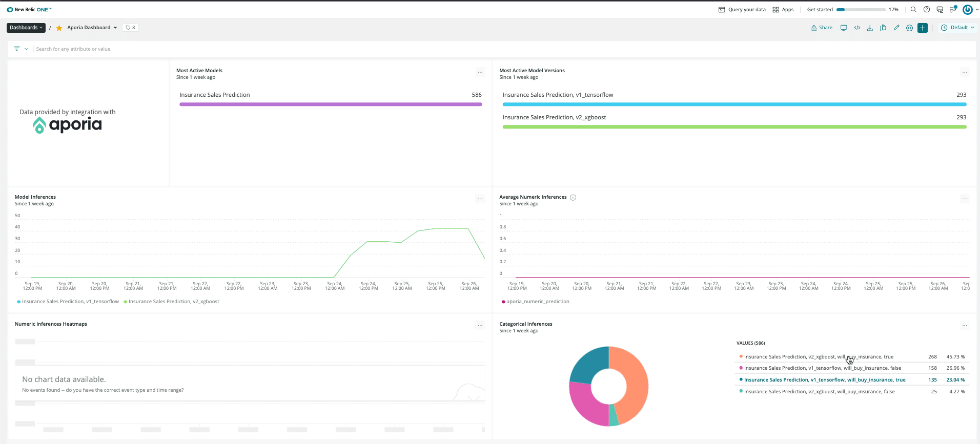This screenshot has height=444, width=980.
Task: Open dashboard settings gear icon
Action: click(909, 28)
